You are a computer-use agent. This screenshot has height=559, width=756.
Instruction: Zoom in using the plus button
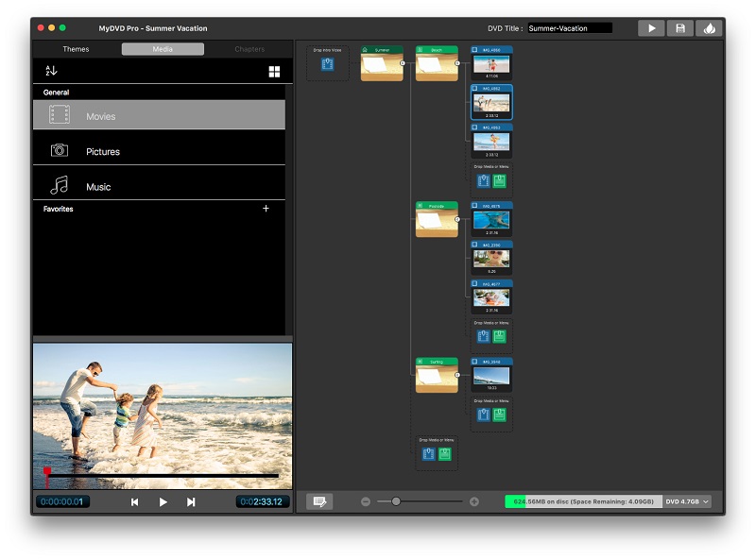[x=472, y=500]
